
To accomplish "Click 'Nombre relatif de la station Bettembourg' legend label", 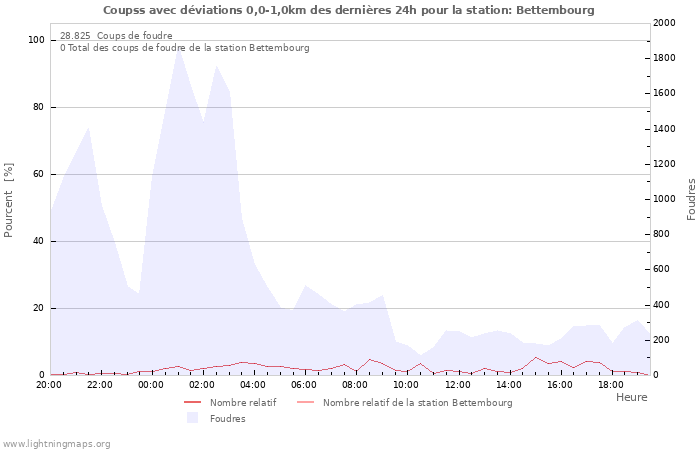I will tap(417, 403).
